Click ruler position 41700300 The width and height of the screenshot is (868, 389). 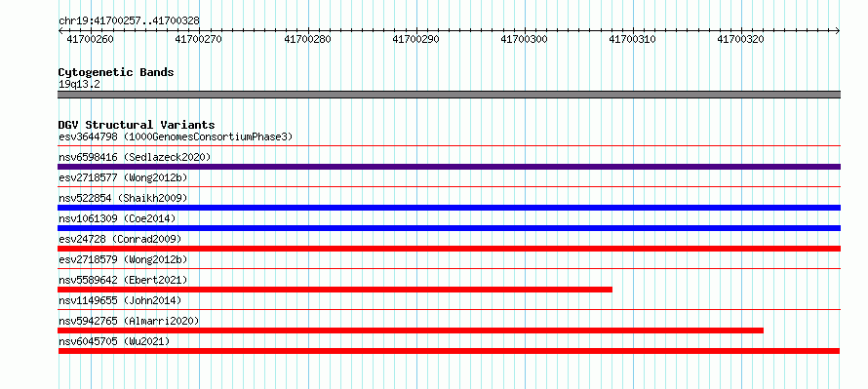[x=525, y=39]
